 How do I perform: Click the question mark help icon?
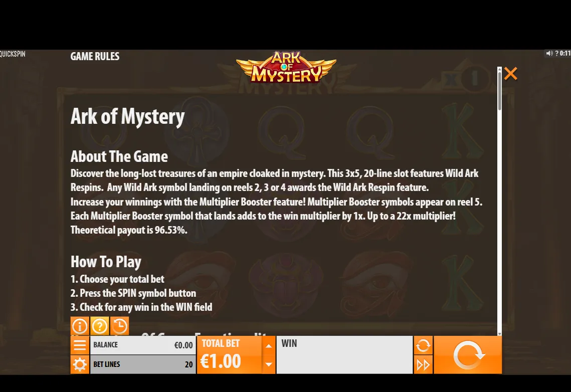click(99, 326)
